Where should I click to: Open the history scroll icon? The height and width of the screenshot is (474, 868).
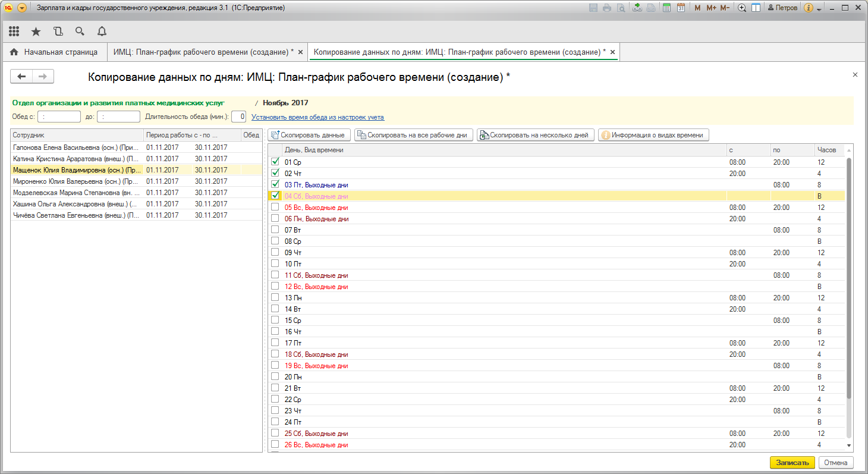(58, 32)
